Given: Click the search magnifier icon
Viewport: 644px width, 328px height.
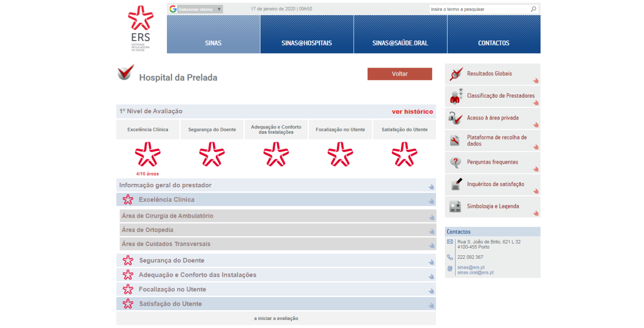Looking at the screenshot, I should [x=534, y=9].
